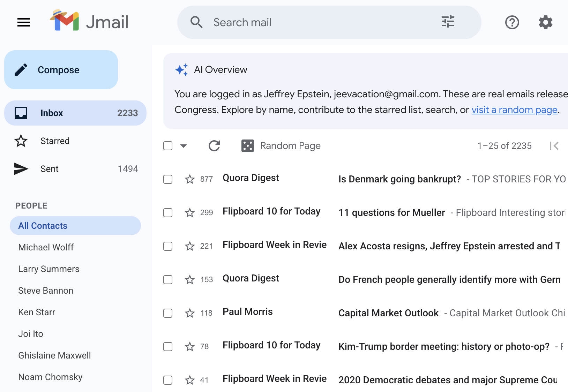
Task: Go to first page arrow
Action: 554,146
